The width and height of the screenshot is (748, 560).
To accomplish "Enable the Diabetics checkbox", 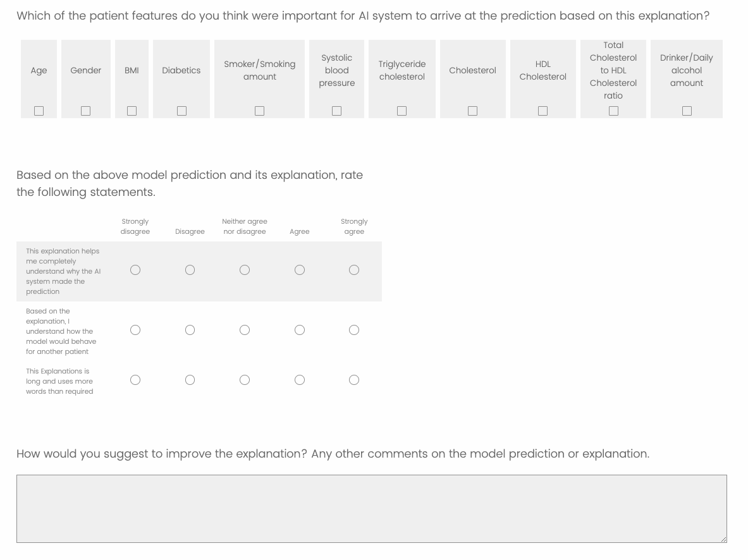I will pyautogui.click(x=181, y=111).
